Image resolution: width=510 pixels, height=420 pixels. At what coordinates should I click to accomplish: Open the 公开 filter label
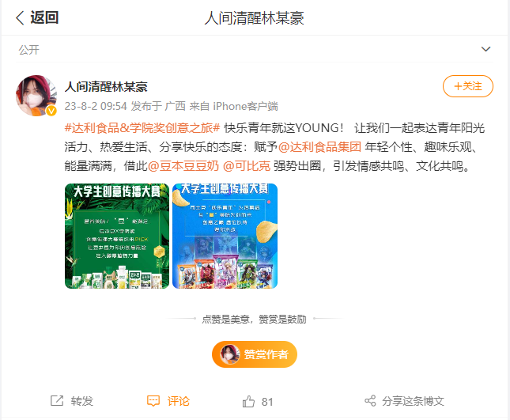click(x=29, y=50)
